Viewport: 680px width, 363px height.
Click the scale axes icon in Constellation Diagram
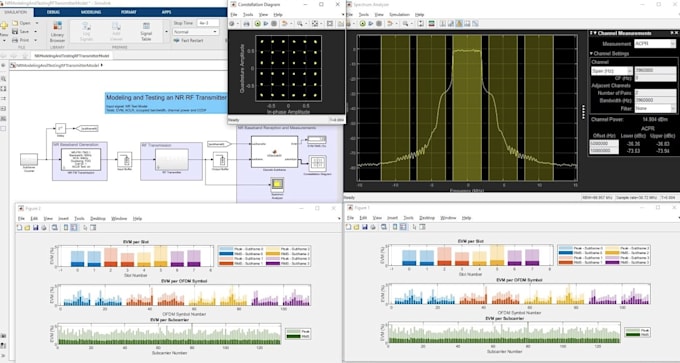(x=315, y=23)
